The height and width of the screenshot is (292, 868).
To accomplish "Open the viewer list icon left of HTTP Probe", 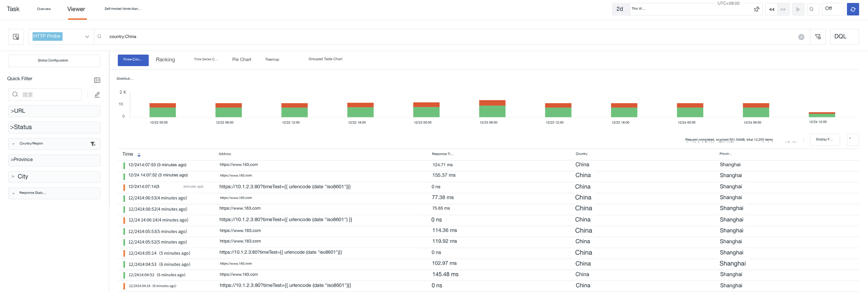I will (x=16, y=37).
